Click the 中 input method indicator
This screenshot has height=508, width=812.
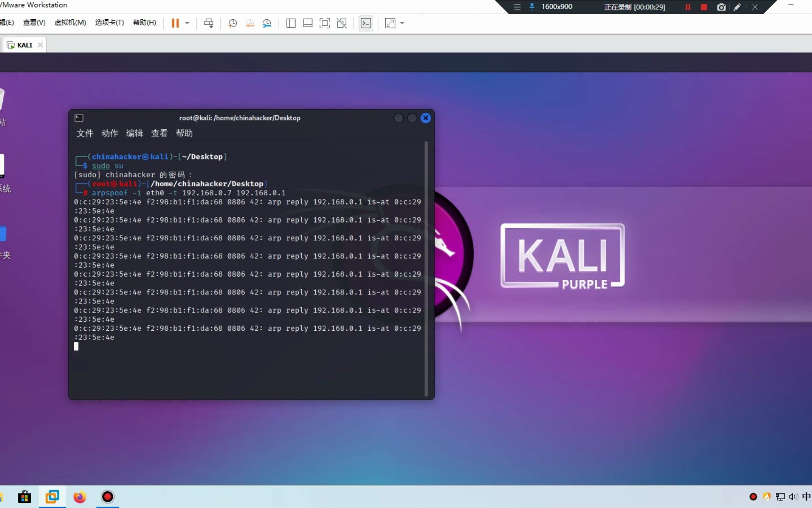coord(806,497)
